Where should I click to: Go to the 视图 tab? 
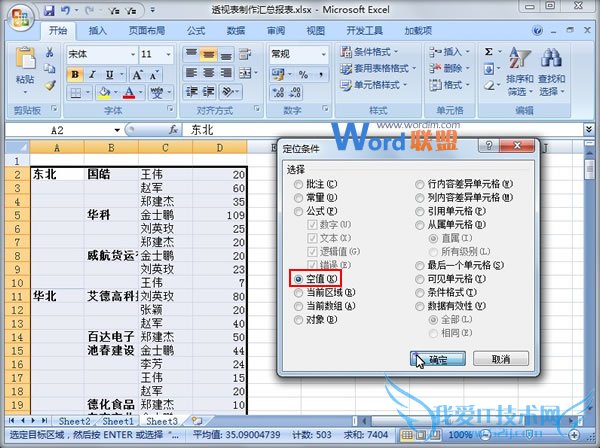coord(316,31)
